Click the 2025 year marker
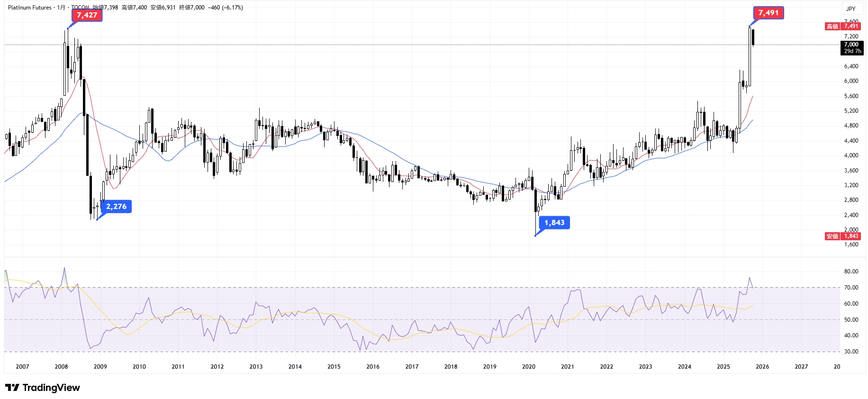Screen dimensions: 868x399 (723, 367)
